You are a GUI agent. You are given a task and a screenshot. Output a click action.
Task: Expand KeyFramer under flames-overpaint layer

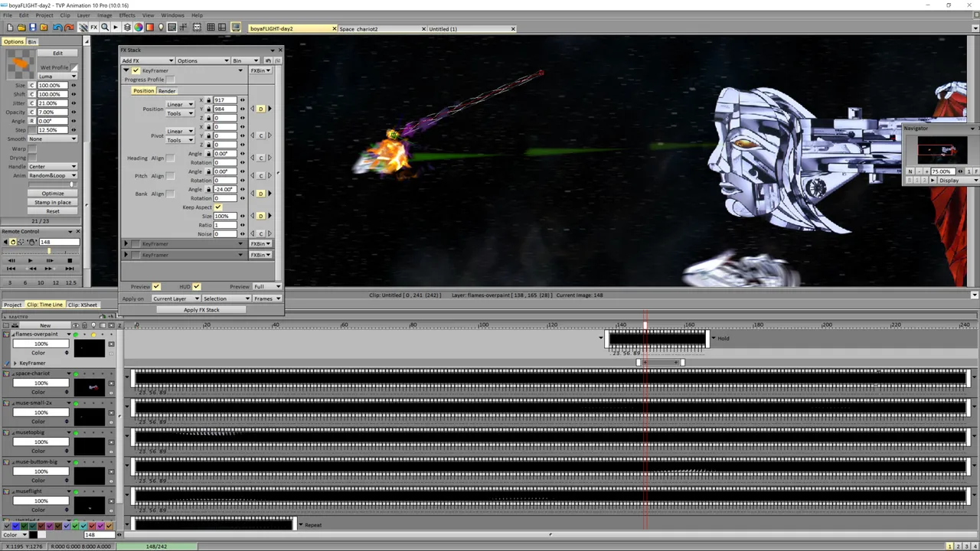point(15,364)
